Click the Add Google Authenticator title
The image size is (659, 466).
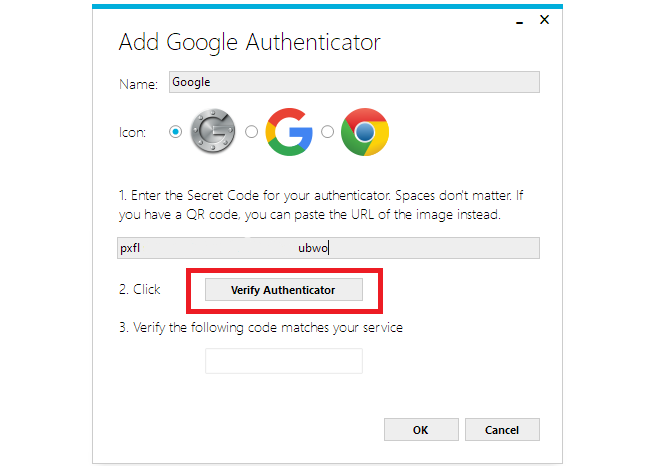click(249, 42)
